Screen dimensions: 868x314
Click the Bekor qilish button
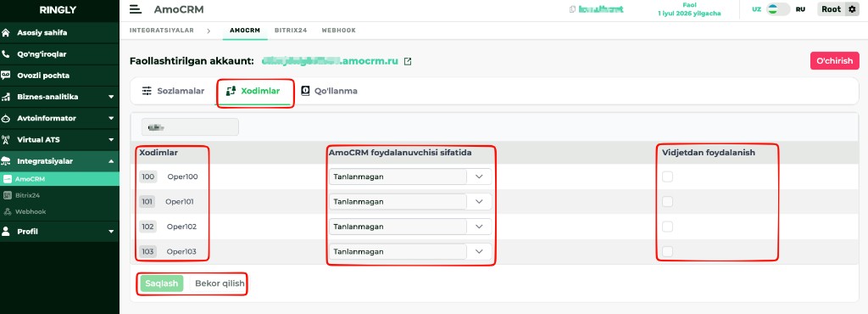[220, 283]
